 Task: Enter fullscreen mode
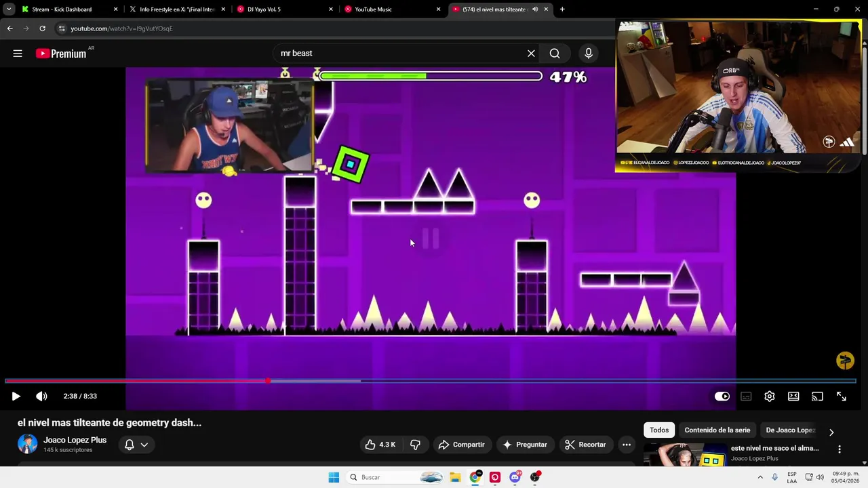[841, 396]
